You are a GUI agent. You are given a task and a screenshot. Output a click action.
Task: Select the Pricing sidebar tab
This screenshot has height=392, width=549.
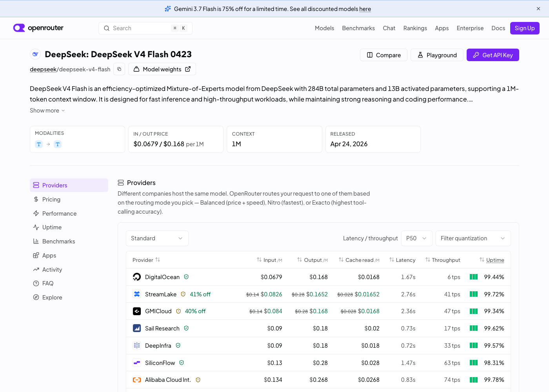69,200
